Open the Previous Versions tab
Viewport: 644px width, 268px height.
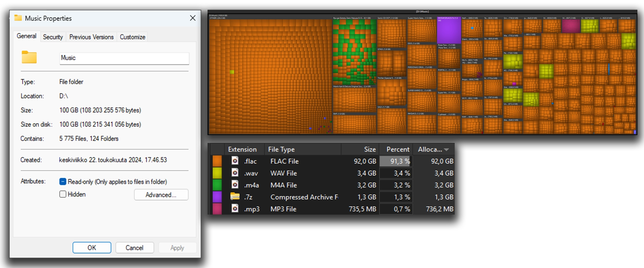[91, 37]
